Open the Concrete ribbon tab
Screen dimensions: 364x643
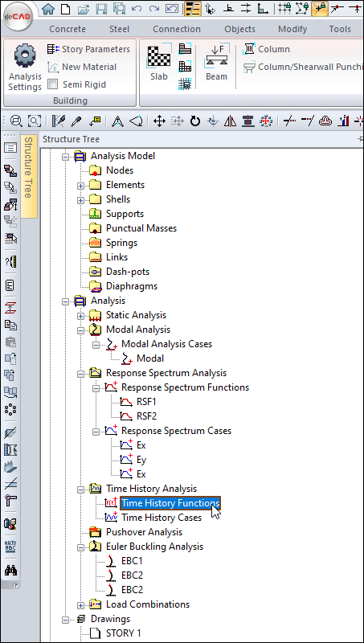click(x=67, y=29)
